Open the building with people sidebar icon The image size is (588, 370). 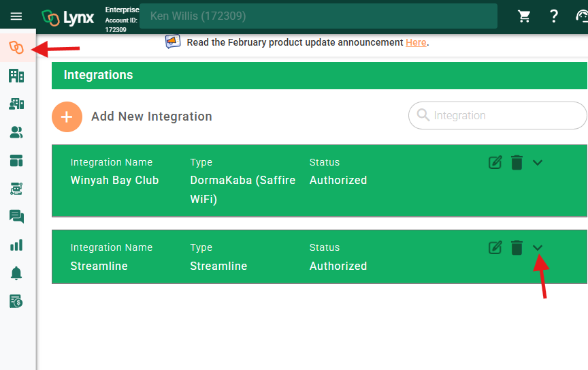(16, 104)
